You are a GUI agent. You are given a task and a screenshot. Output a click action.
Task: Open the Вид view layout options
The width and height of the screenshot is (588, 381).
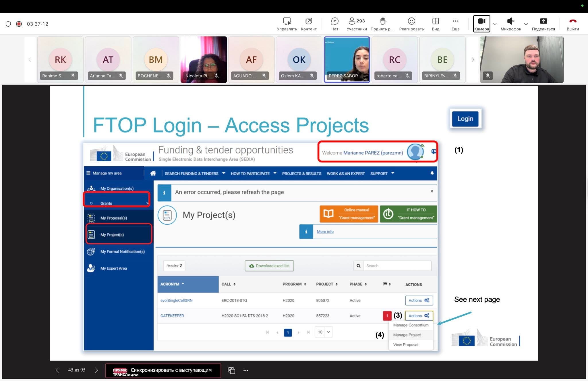click(436, 24)
